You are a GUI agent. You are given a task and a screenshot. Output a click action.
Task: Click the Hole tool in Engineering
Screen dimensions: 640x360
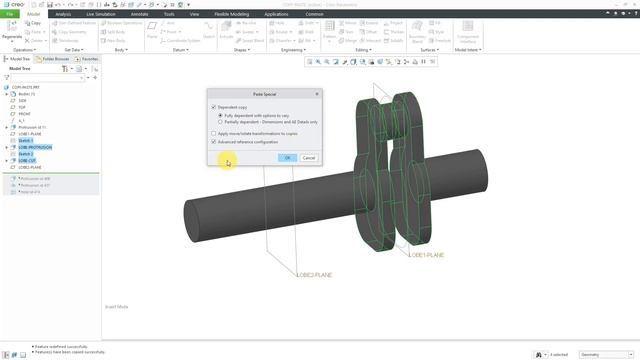pyautogui.click(x=277, y=23)
